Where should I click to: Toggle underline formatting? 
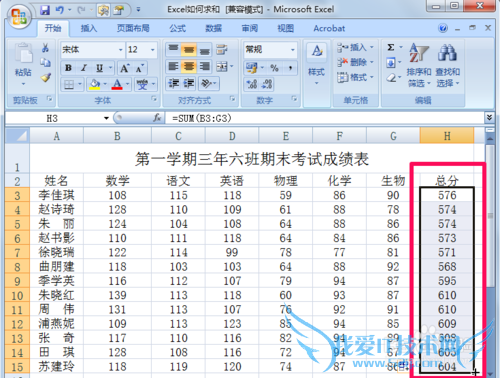99,68
